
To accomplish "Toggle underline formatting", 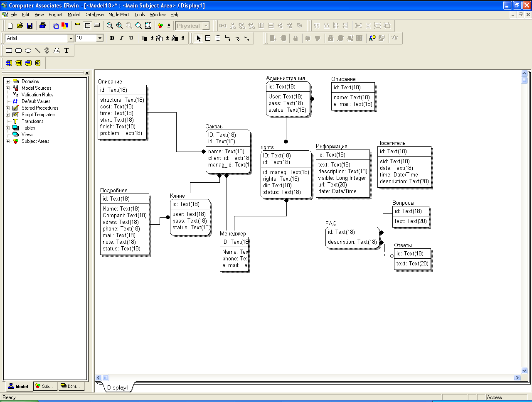I will (x=131, y=38).
